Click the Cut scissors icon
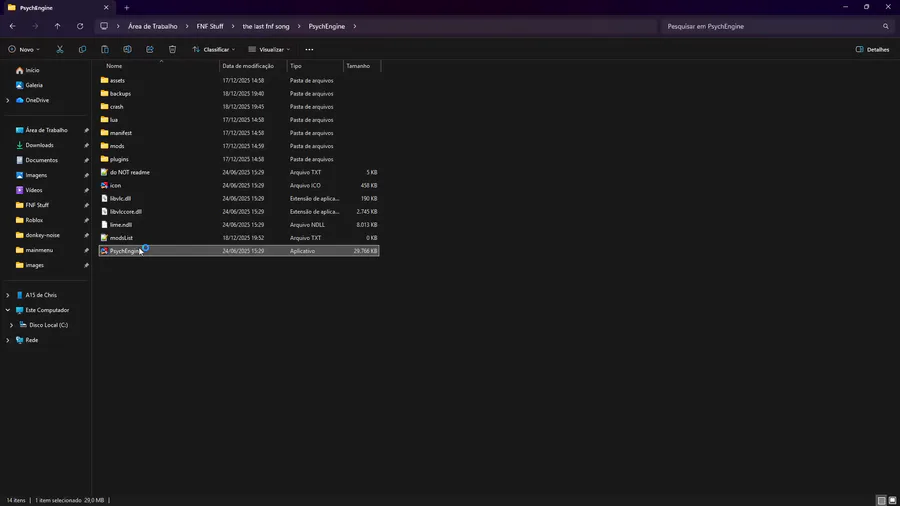Viewport: 900px width, 506px height. (60, 49)
